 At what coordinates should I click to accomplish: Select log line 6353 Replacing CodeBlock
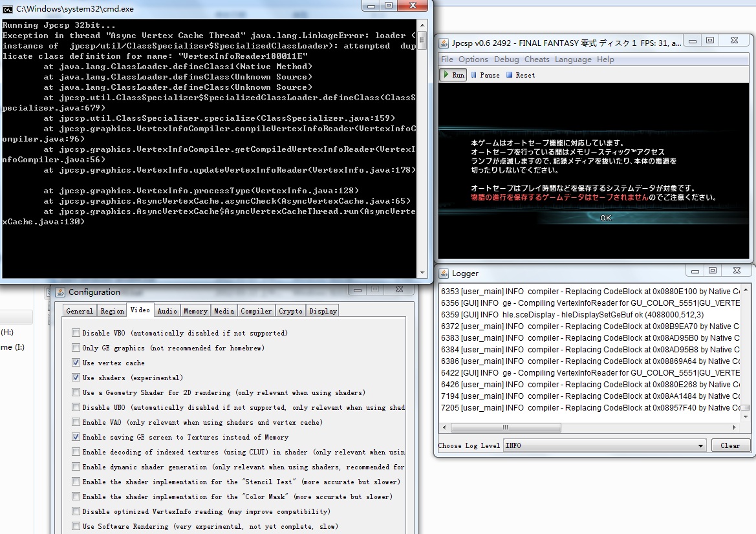[590, 292]
